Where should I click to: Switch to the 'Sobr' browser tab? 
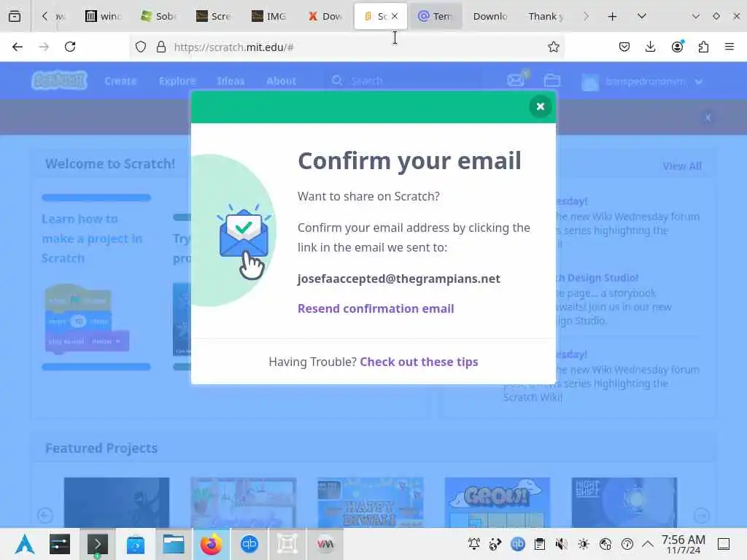coord(158,16)
